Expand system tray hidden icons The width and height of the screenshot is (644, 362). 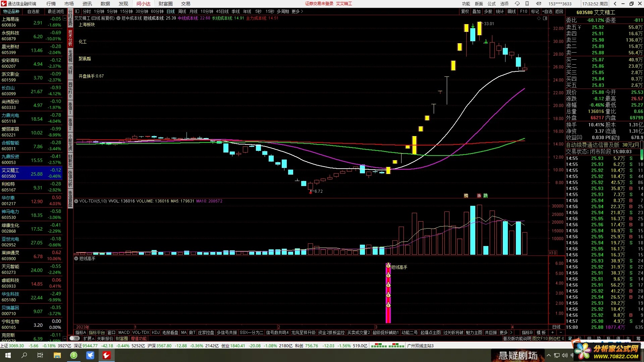click(x=549, y=355)
